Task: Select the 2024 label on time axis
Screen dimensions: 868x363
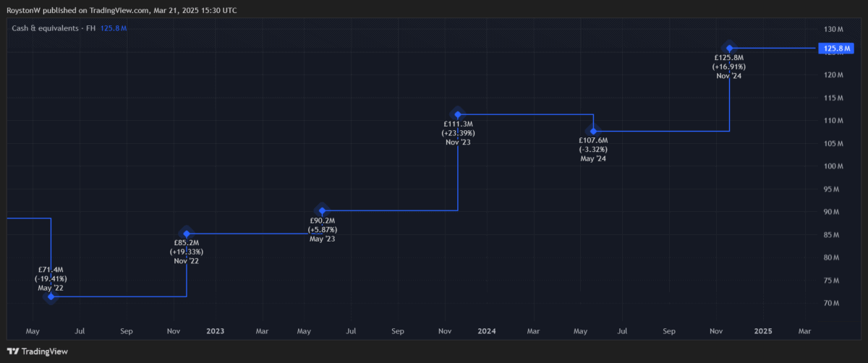Action: click(487, 330)
